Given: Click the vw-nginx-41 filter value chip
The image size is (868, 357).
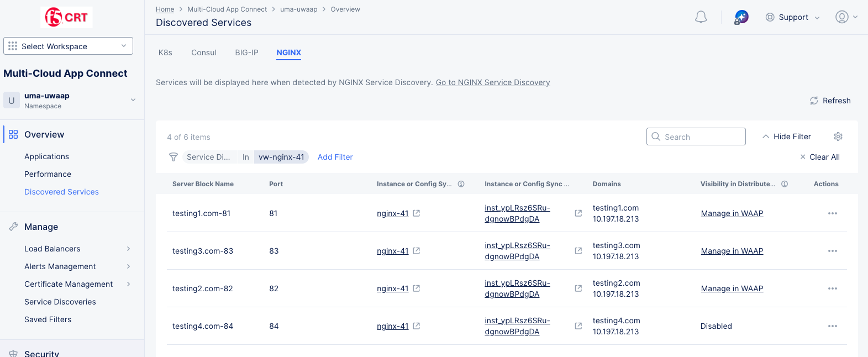Looking at the screenshot, I should [x=281, y=157].
